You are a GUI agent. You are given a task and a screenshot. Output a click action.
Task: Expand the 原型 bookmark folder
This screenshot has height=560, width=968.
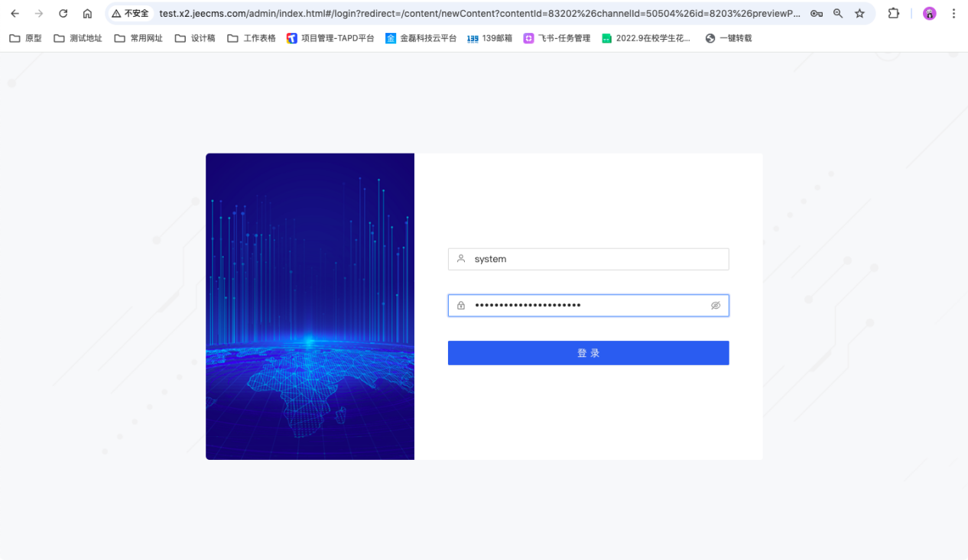[x=25, y=38]
